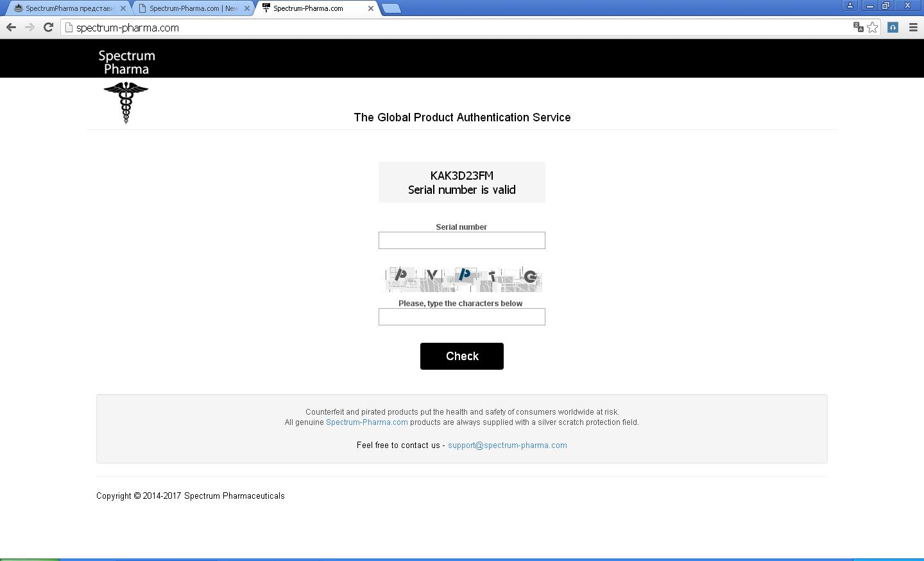Close the first SpectrumPharma tab
Viewport: 924px width, 561px height.
click(x=123, y=8)
